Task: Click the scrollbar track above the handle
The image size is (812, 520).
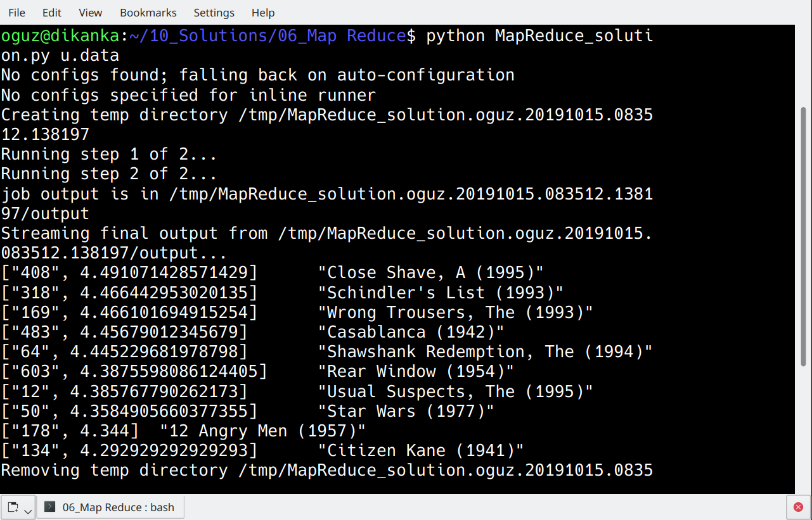Action: click(x=802, y=63)
